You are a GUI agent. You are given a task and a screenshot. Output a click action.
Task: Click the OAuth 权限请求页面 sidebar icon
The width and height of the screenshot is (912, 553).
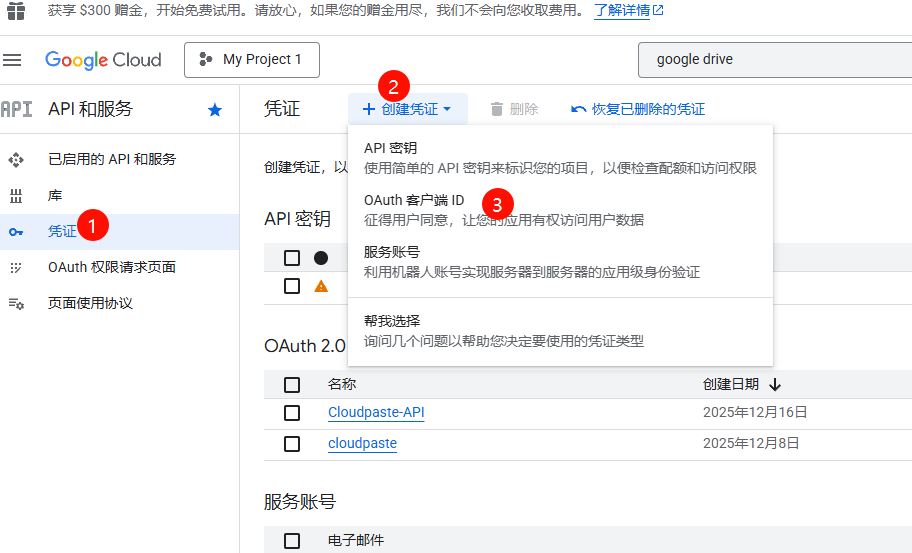[15, 267]
